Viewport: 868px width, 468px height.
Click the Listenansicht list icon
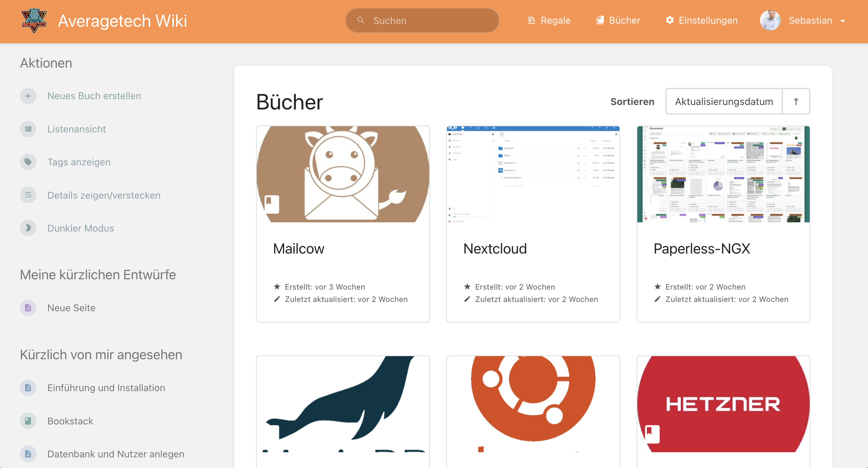pos(28,129)
